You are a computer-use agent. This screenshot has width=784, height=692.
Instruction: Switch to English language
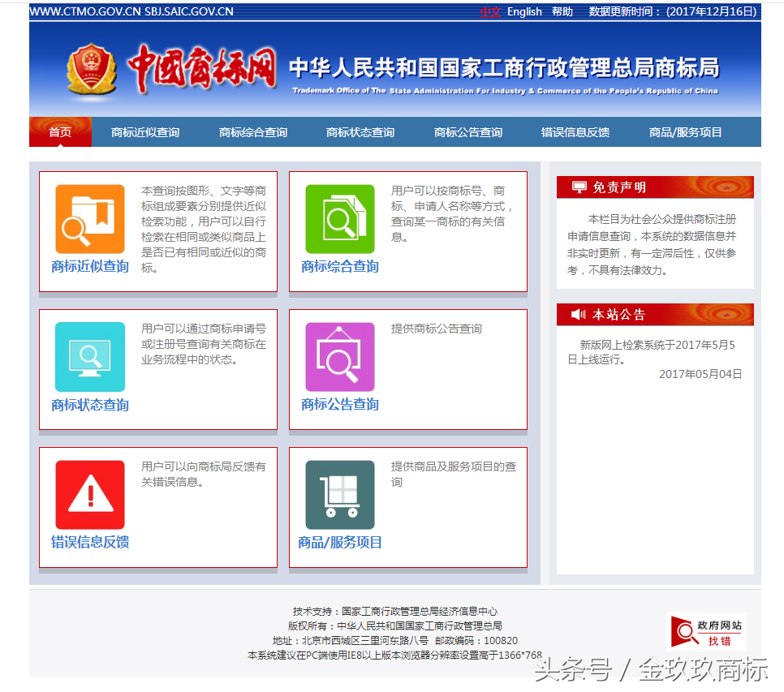[x=523, y=11]
